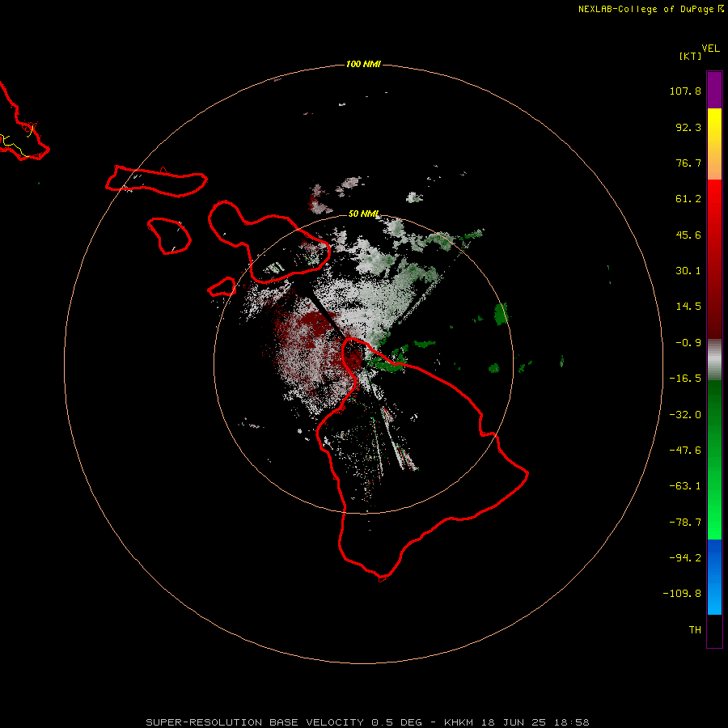This screenshot has height=728, width=728.
Task: Click the [KT] units label
Action: (690, 56)
